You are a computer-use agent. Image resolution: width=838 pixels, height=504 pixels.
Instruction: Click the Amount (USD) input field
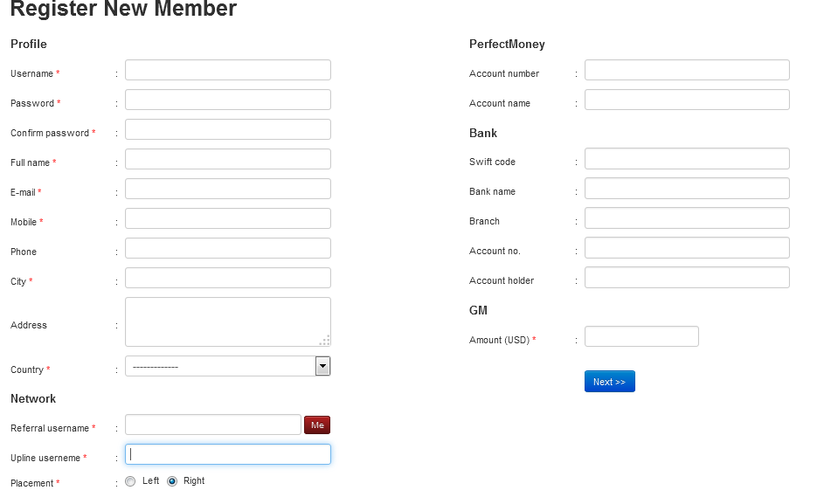point(641,336)
